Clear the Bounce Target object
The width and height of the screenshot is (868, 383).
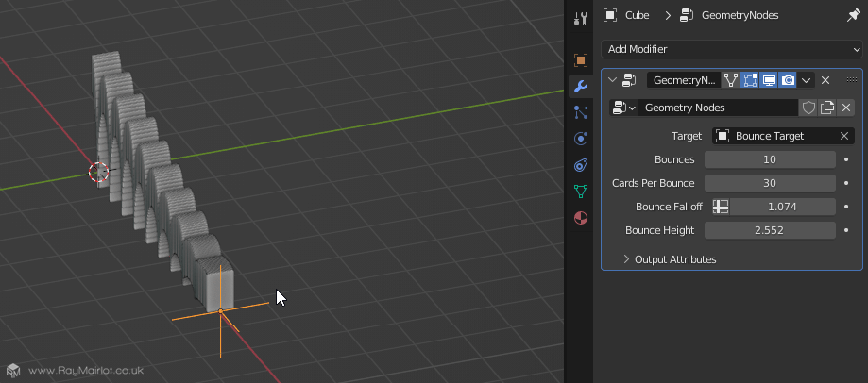844,136
